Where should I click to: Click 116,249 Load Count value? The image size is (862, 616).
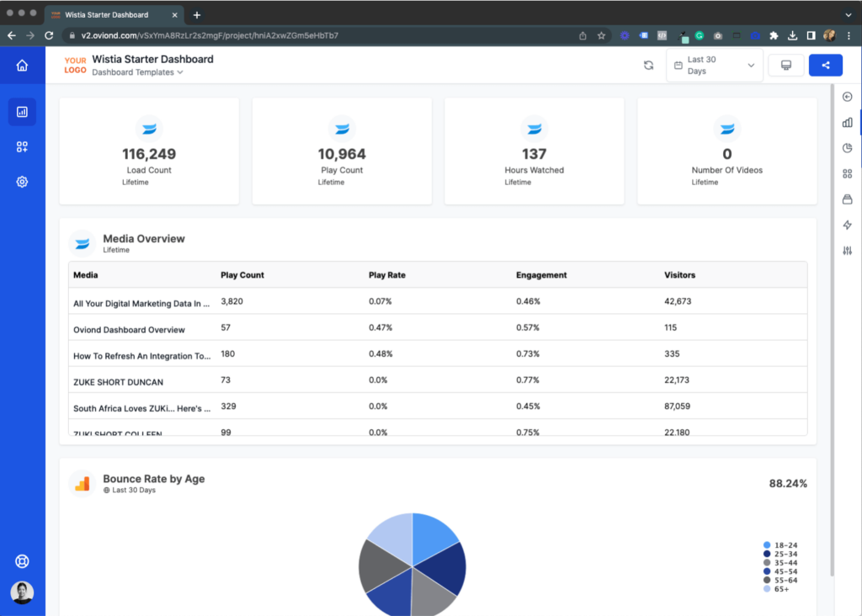coord(149,154)
